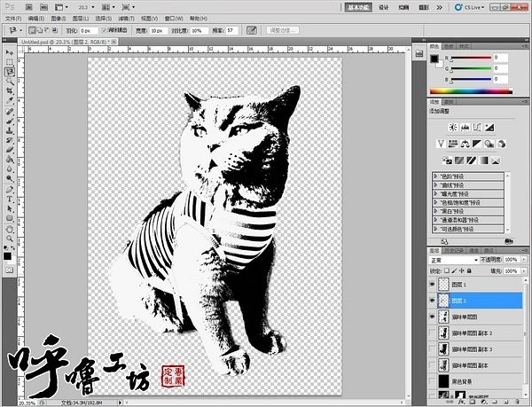
Task: Select the Move tool in the toolbox
Action: click(x=10, y=52)
